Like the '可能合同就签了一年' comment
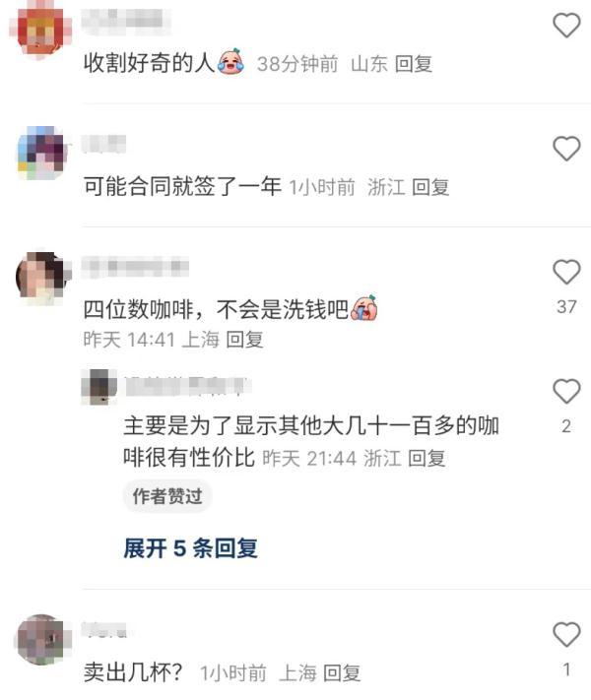591x700 pixels. [x=566, y=149]
